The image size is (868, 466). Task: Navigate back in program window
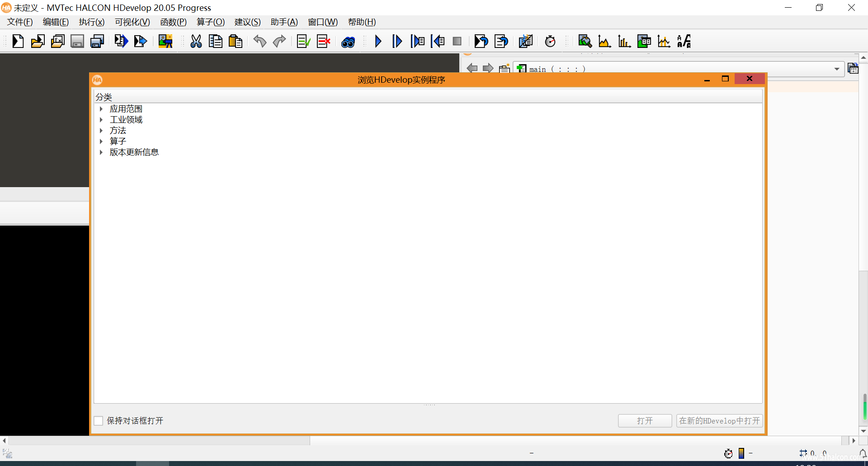[472, 68]
